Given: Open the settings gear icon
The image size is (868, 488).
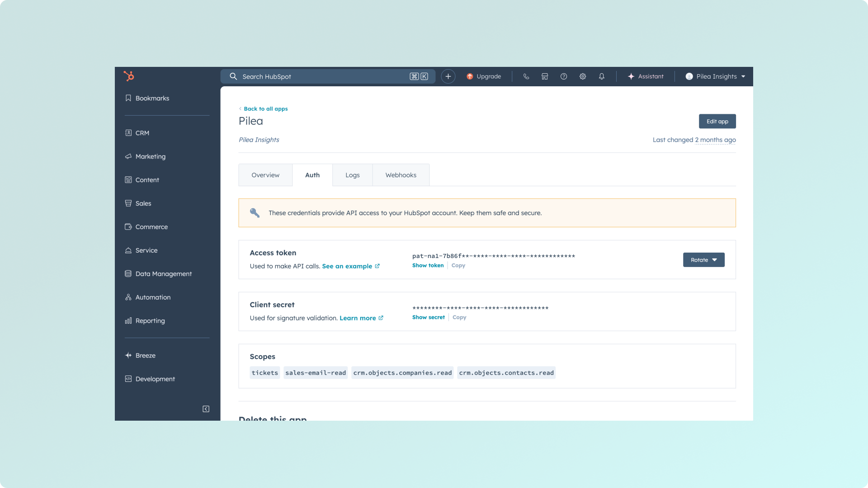Looking at the screenshot, I should pos(583,76).
